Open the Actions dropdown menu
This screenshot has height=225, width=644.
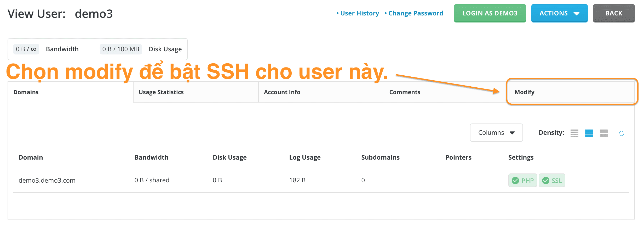point(559,13)
